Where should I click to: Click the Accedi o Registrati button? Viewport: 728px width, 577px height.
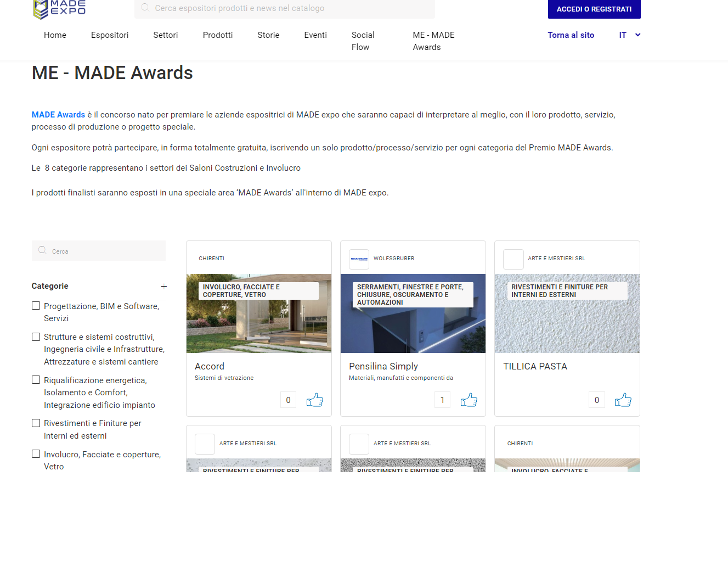click(x=594, y=9)
